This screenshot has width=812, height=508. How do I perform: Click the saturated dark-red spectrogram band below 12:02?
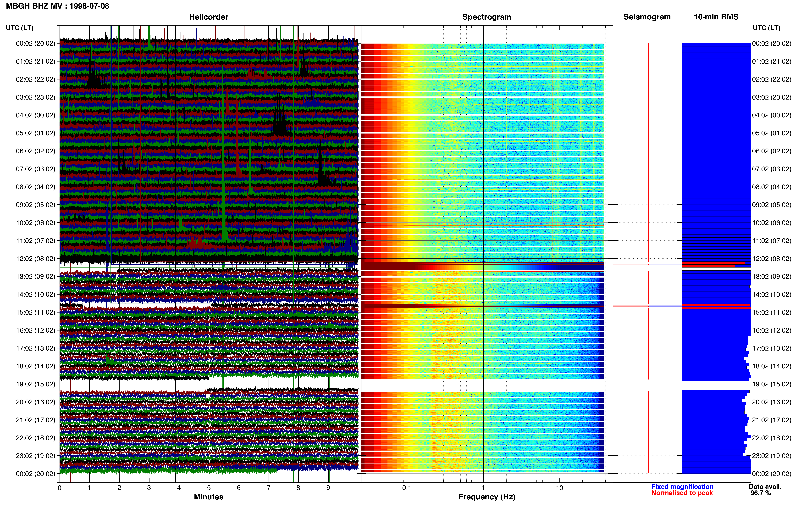pyautogui.click(x=482, y=266)
